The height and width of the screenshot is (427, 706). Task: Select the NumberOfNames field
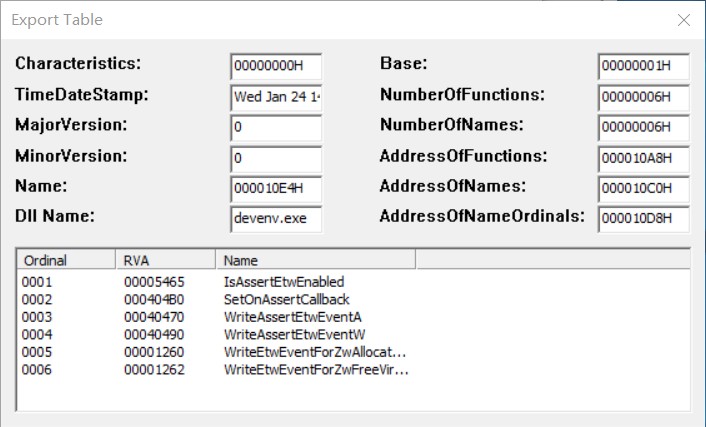643,127
